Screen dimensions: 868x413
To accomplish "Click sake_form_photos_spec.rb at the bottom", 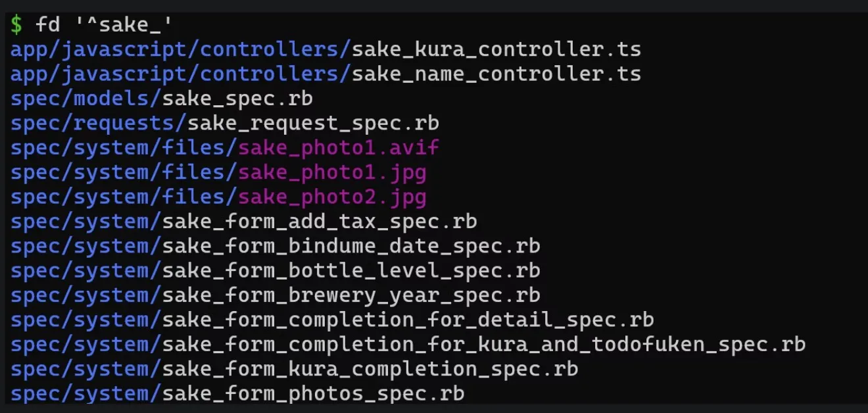I will pyautogui.click(x=313, y=393).
